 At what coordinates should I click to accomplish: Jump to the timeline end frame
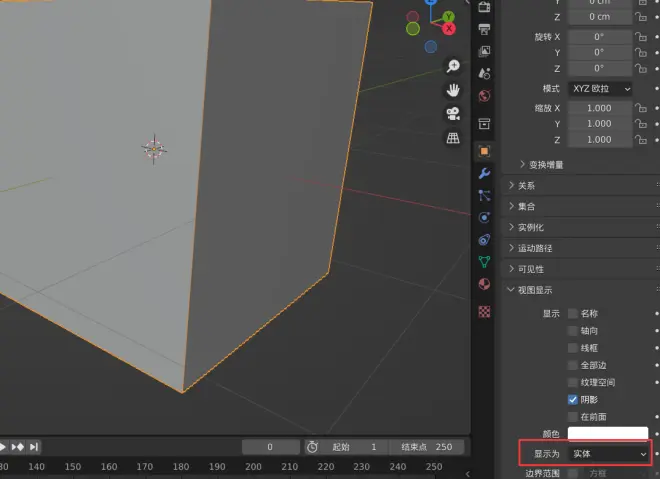pos(34,447)
